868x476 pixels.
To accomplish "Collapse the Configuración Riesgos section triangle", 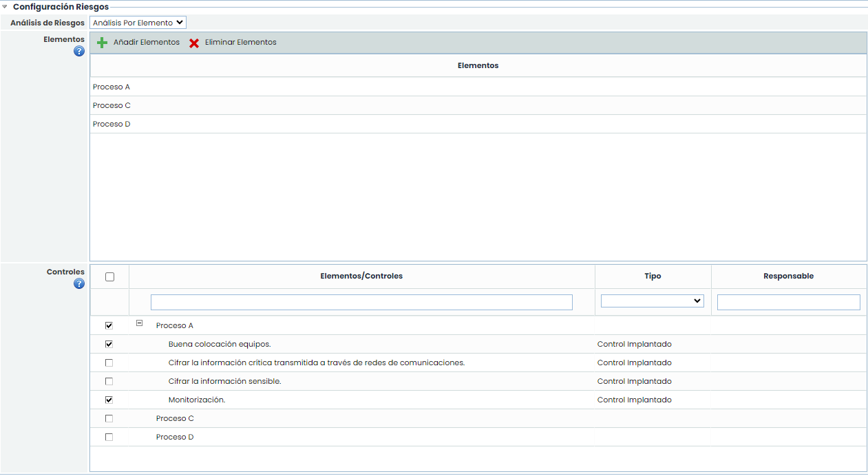I will [5, 7].
